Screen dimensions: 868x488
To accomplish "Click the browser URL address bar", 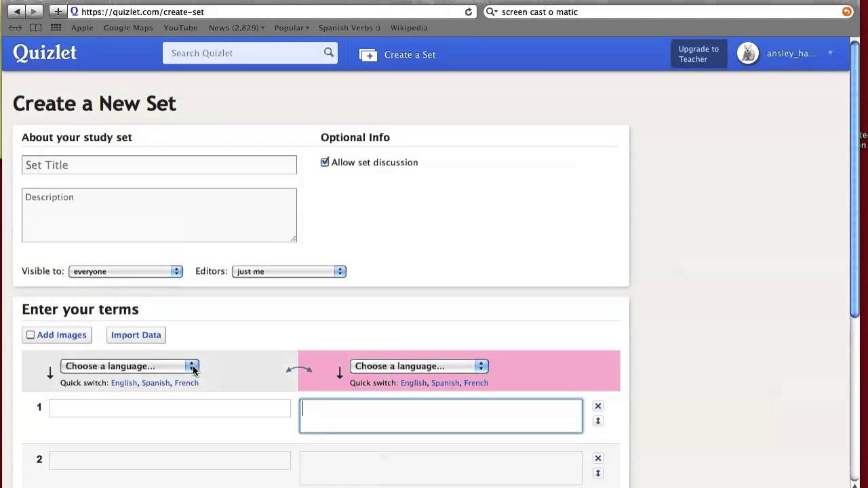I will 271,12.
